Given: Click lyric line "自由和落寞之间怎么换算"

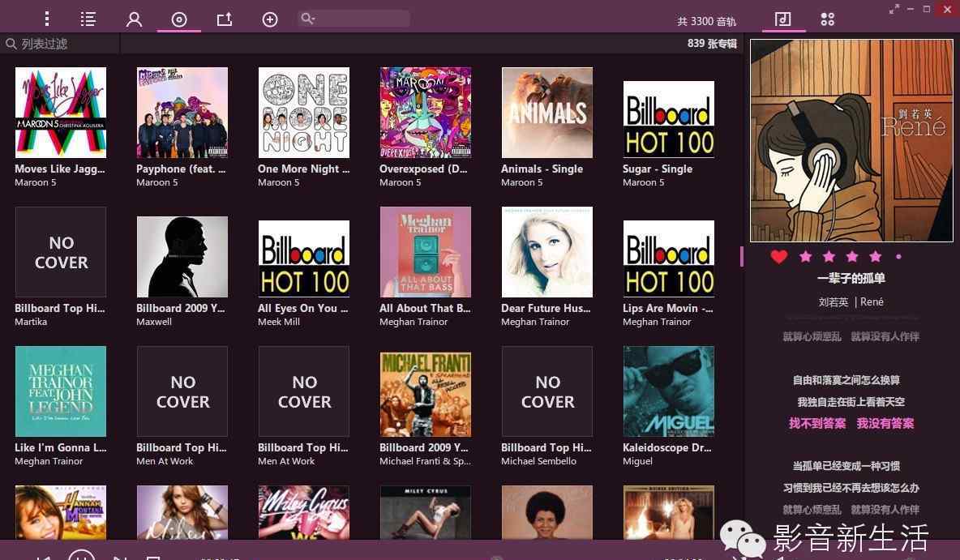Looking at the screenshot, I should [x=846, y=380].
